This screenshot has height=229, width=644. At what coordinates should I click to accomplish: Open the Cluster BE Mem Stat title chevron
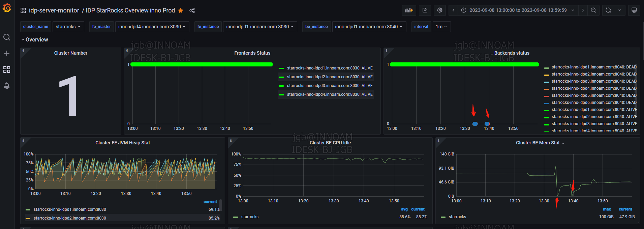563,143
